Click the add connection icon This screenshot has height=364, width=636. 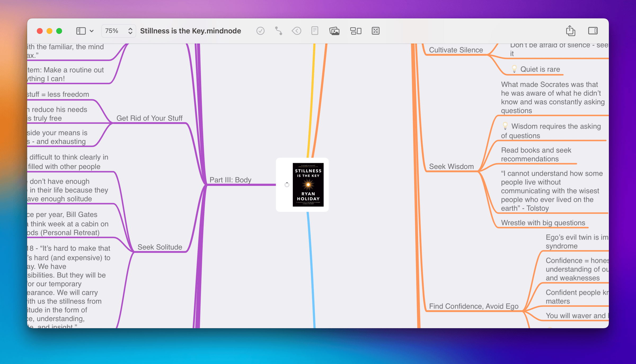(279, 31)
